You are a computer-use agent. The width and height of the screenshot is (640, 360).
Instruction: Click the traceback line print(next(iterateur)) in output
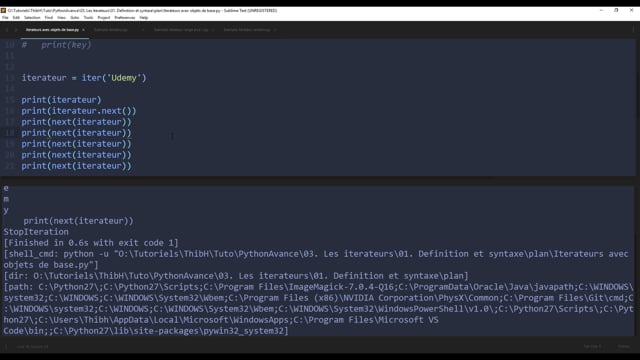coord(78,221)
